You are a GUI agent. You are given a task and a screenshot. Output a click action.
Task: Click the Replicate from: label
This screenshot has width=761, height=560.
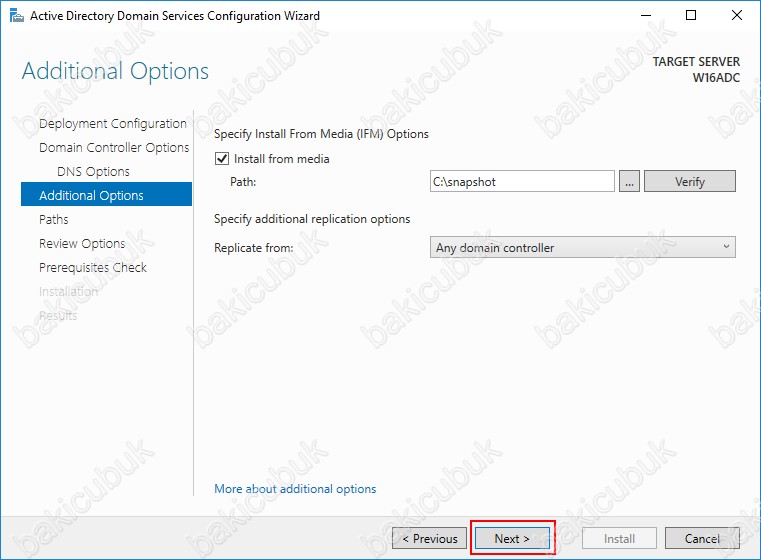click(254, 248)
